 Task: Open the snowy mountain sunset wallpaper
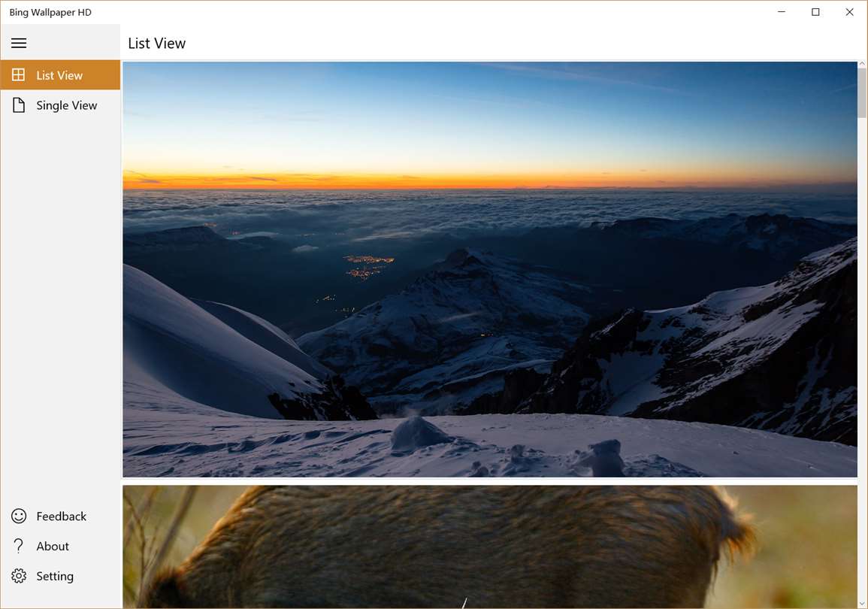(x=490, y=269)
